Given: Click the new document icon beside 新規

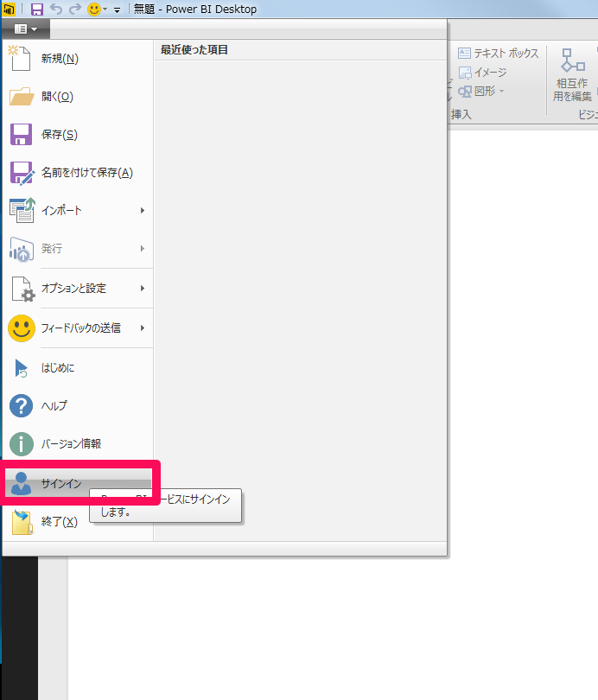Looking at the screenshot, I should tap(20, 58).
